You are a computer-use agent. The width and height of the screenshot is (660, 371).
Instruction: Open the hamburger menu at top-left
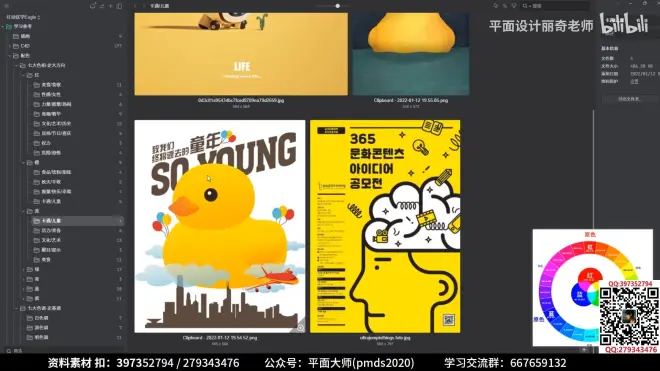6,6
